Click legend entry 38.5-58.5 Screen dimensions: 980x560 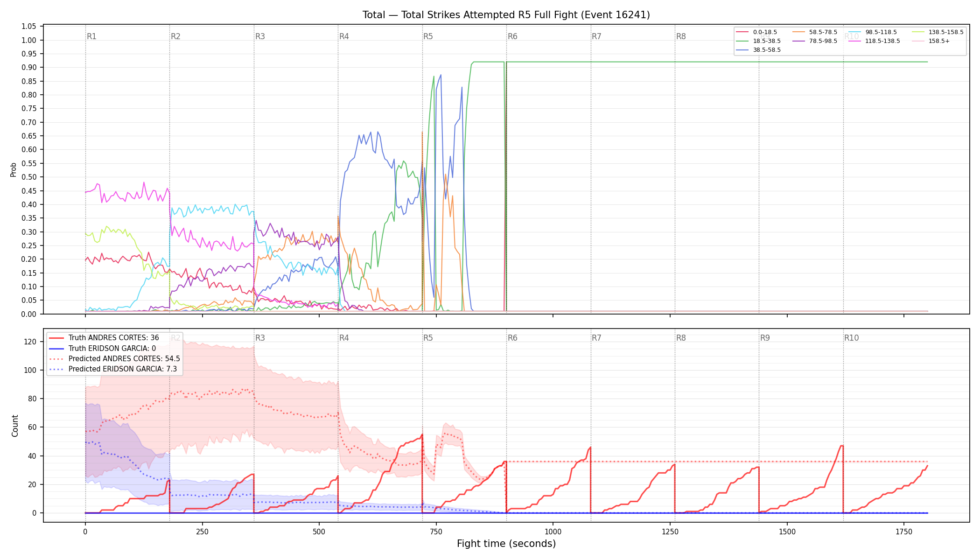758,50
